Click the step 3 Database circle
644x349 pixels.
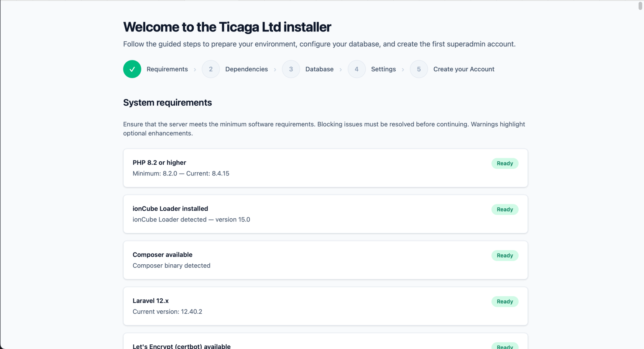291,69
